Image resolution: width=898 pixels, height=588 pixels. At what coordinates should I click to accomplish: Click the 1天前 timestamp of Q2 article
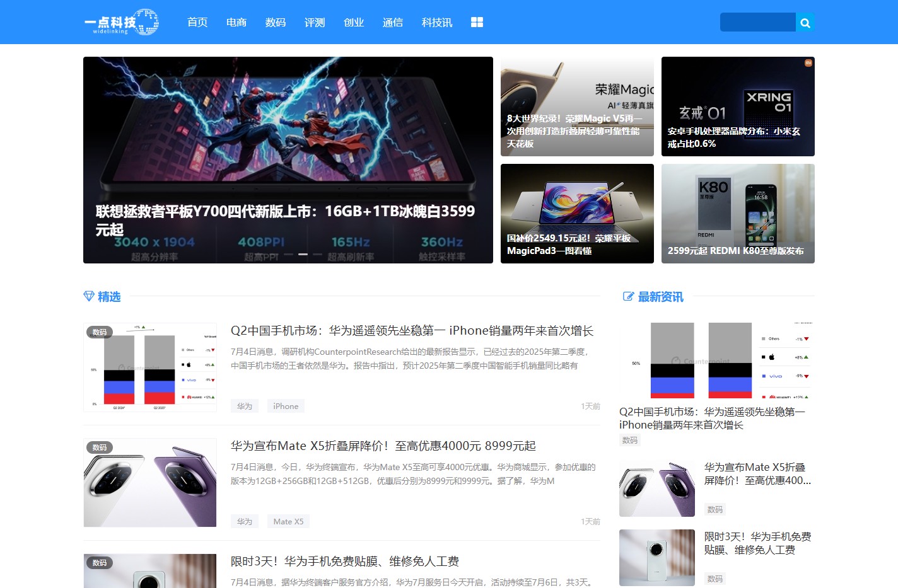(590, 406)
